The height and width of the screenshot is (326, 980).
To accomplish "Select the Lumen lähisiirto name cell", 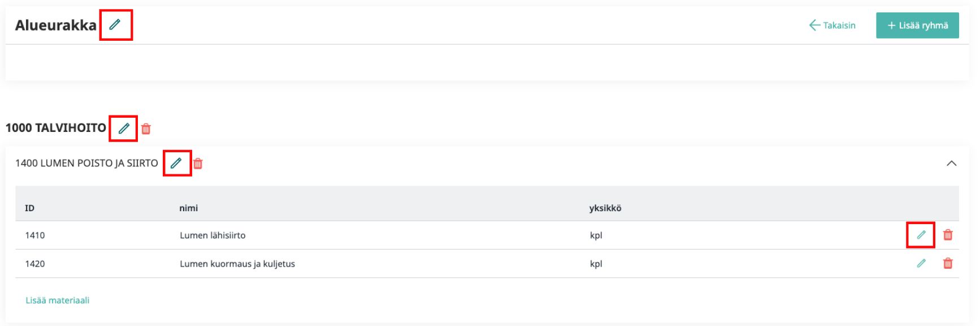I will click(x=213, y=235).
